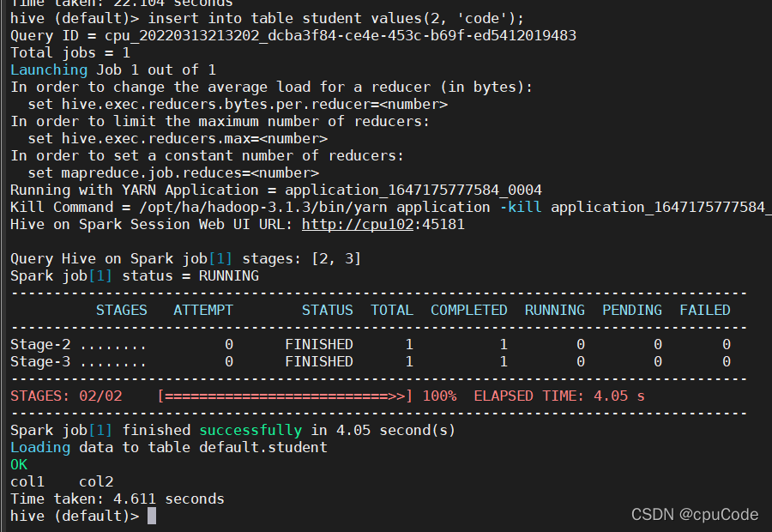
Task: Click the '-kill' option text
Action: point(521,208)
